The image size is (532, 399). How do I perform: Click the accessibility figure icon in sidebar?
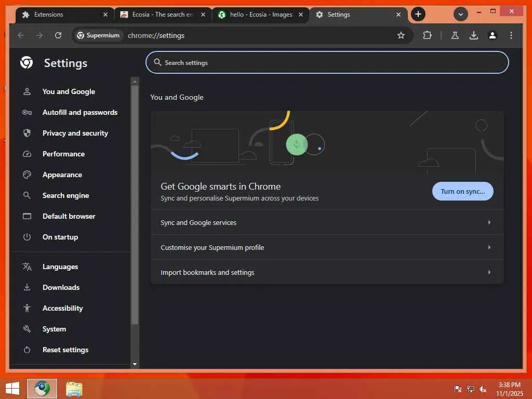tap(27, 308)
